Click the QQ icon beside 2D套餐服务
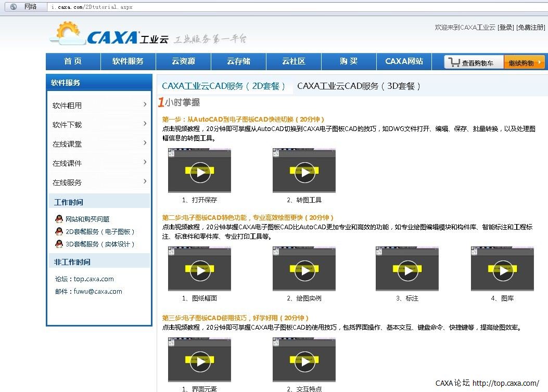This screenshot has height=392, width=548. tap(59, 231)
